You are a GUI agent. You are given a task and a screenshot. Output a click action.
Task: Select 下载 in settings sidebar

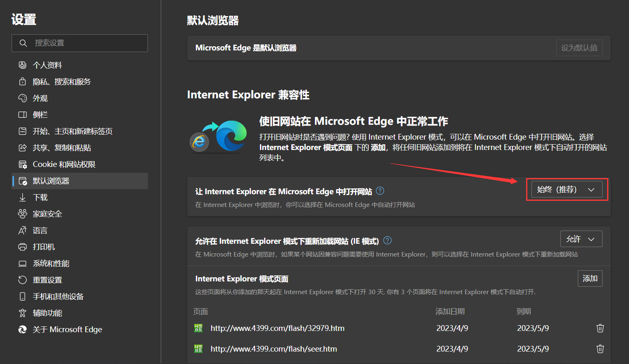(80, 197)
